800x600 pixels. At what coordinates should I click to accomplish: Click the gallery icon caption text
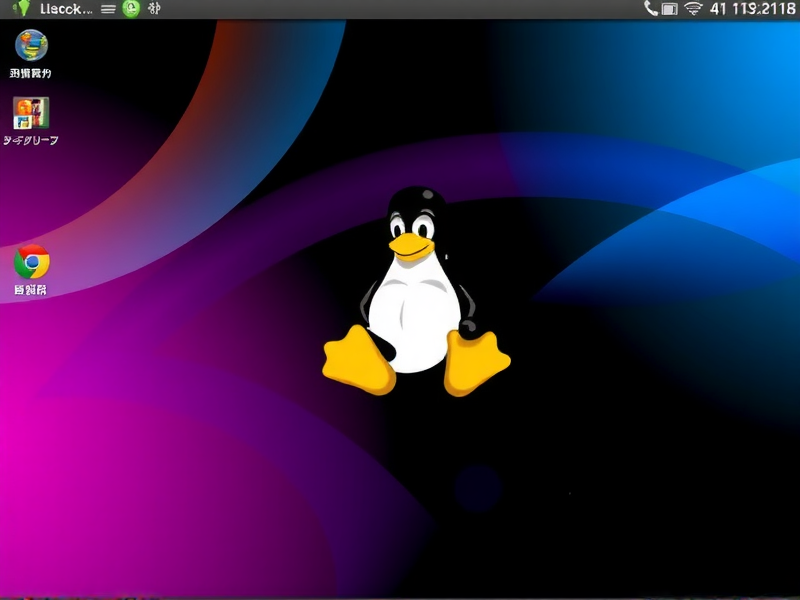(30, 140)
